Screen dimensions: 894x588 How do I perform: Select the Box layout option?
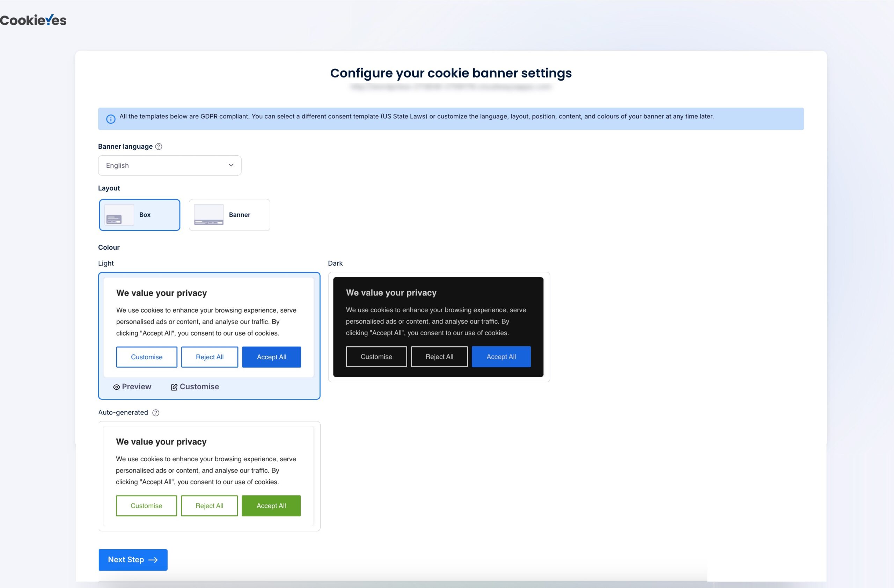coord(145,215)
